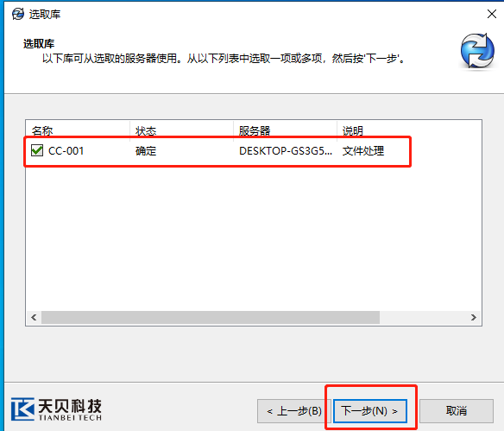The width and height of the screenshot is (504, 431).
Task: Sort list by 状态 column header
Action: [x=181, y=130]
